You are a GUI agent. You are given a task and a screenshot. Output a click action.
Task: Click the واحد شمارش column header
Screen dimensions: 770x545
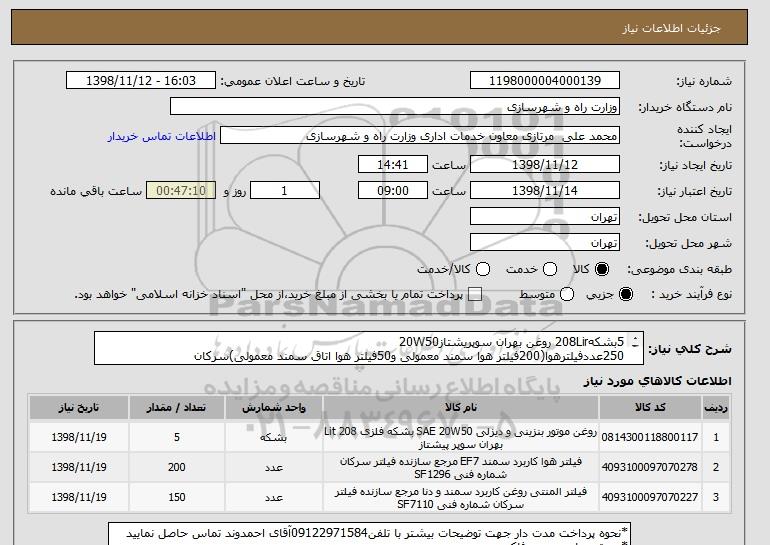click(x=274, y=408)
